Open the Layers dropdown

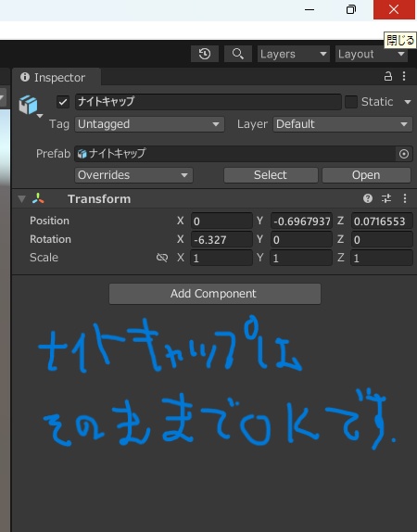tap(294, 54)
